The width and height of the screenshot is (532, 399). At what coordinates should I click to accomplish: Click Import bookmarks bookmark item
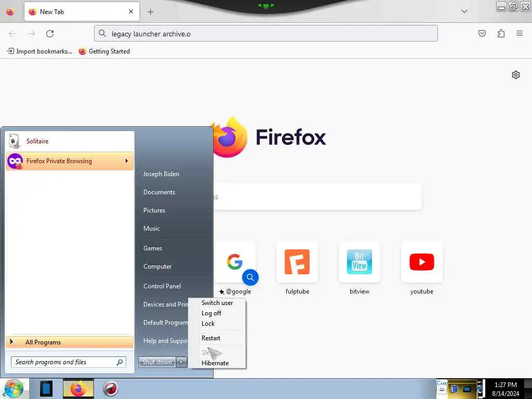(39, 51)
